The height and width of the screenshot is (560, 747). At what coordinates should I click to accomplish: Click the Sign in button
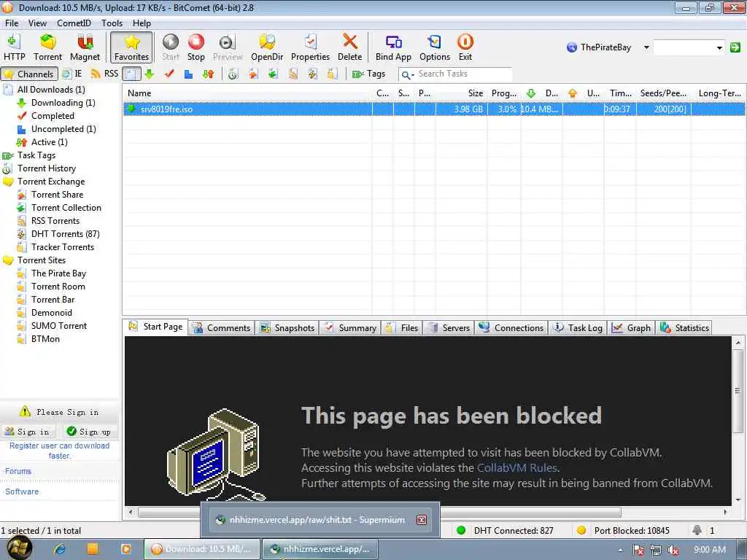[x=28, y=432]
